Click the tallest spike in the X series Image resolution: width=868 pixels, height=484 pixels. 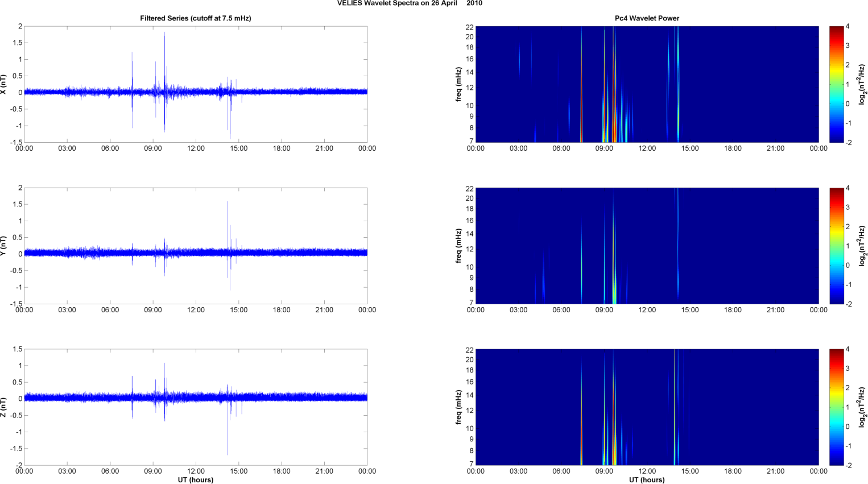point(165,35)
